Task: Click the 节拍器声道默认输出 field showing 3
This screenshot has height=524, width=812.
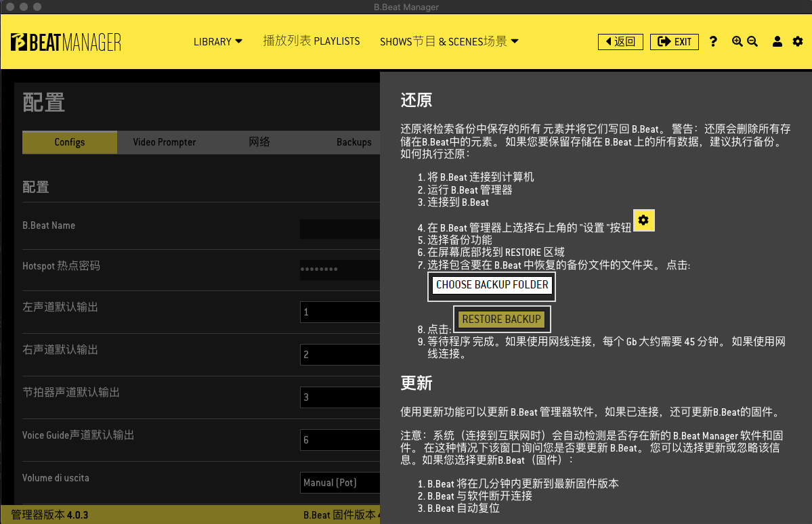Action: [x=340, y=397]
